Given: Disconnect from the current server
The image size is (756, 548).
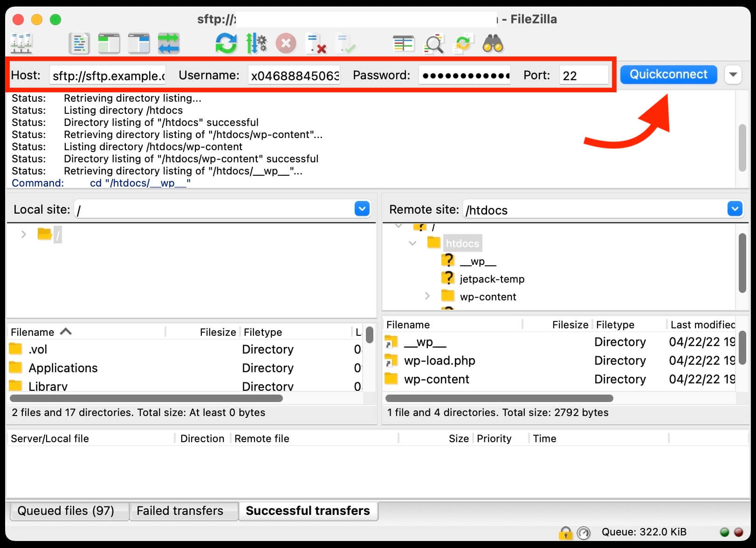Looking at the screenshot, I should click(316, 44).
